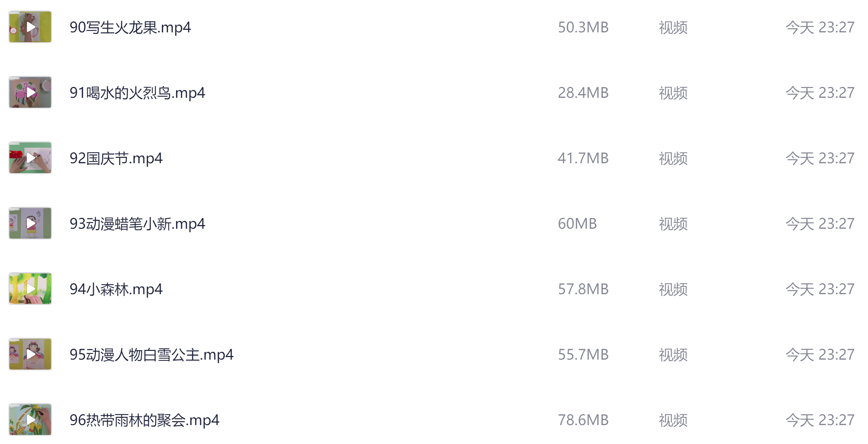The height and width of the screenshot is (444, 868).
Task: Play the 94小森林 video thumbnail
Action: (x=30, y=289)
